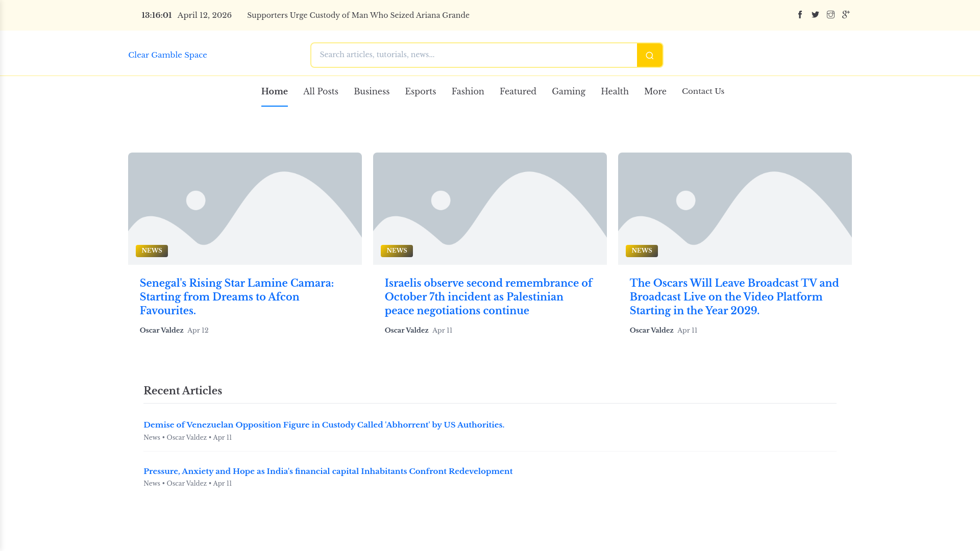Focus the search articles input field

pyautogui.click(x=474, y=55)
